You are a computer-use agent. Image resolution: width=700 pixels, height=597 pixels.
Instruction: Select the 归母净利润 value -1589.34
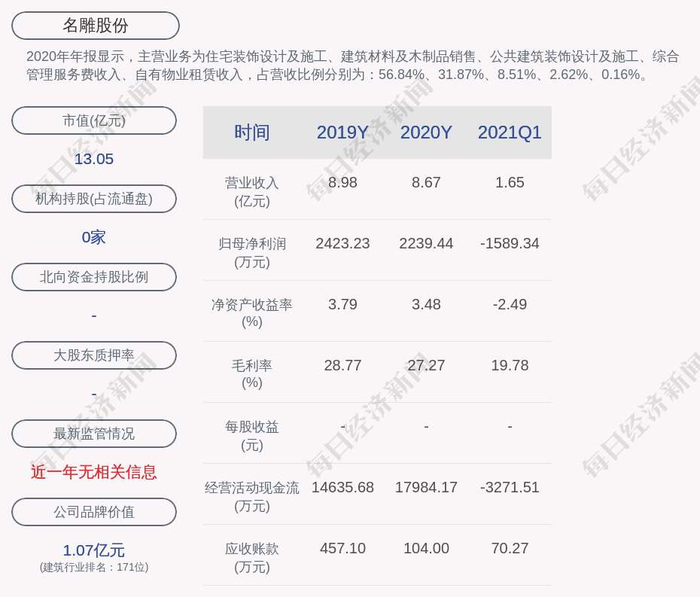coord(510,243)
